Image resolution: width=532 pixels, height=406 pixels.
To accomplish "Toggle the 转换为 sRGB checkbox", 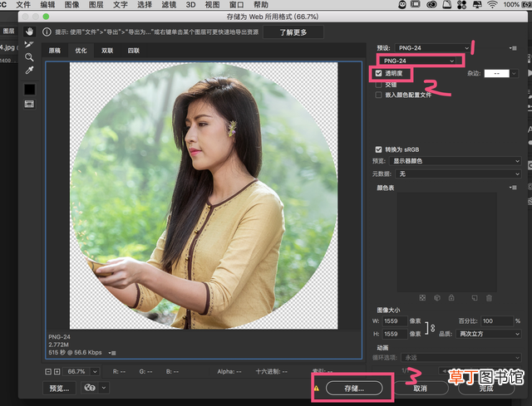I will [x=379, y=149].
